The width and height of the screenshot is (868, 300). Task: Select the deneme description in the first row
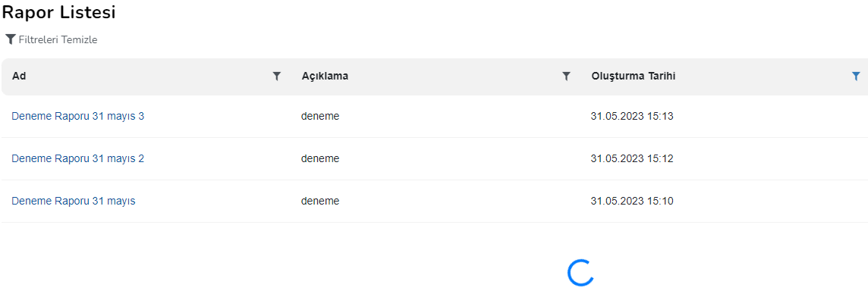pyautogui.click(x=320, y=116)
